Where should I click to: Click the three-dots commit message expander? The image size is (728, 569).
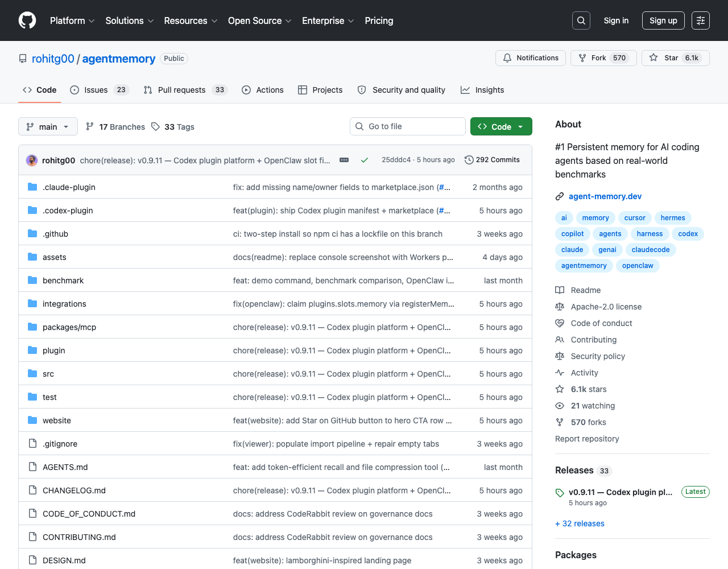click(x=344, y=160)
